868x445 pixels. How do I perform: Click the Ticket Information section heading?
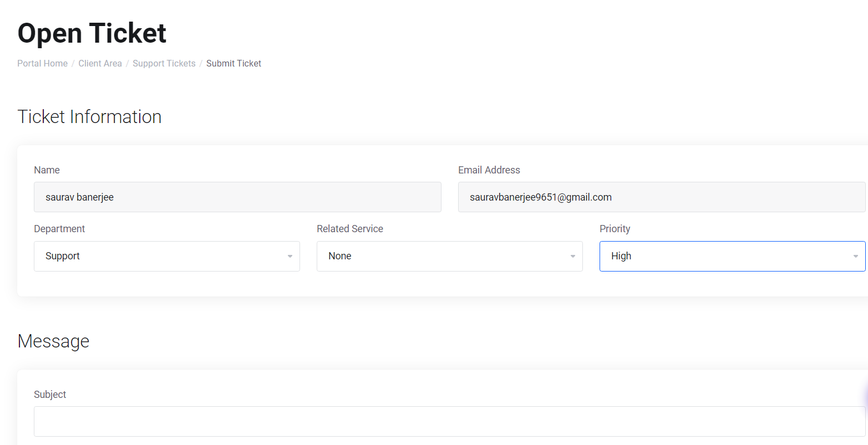click(x=89, y=117)
